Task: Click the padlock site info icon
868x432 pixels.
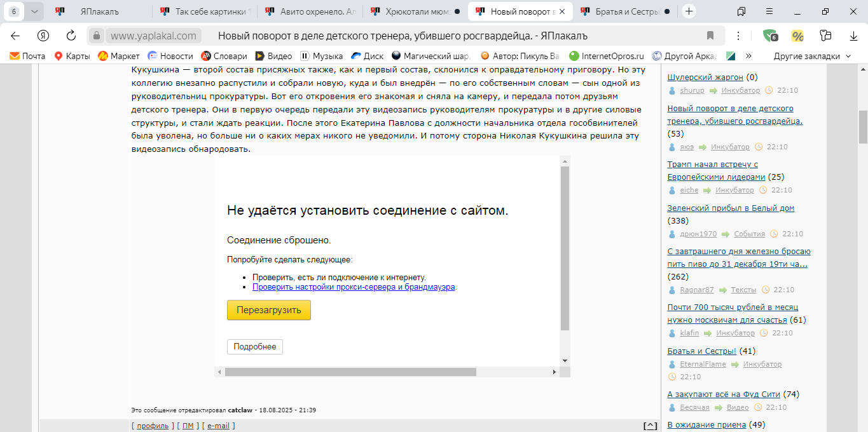Action: [x=95, y=36]
